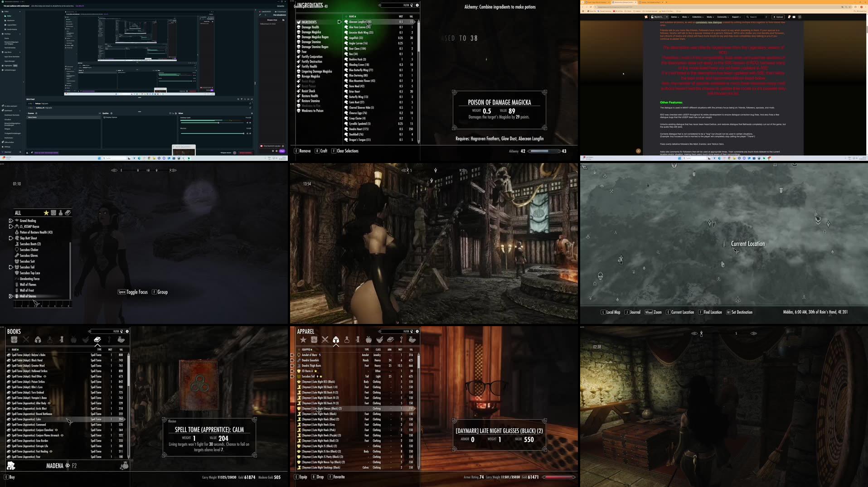
Task: Select the potion filter icon in Favorites menu
Action: click(61, 213)
